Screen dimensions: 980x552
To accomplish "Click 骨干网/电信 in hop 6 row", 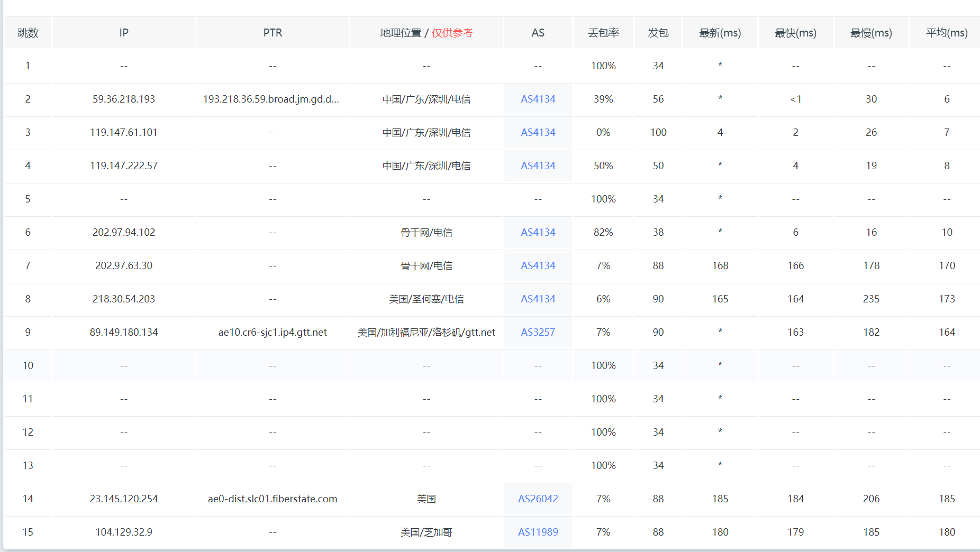I will [x=427, y=232].
